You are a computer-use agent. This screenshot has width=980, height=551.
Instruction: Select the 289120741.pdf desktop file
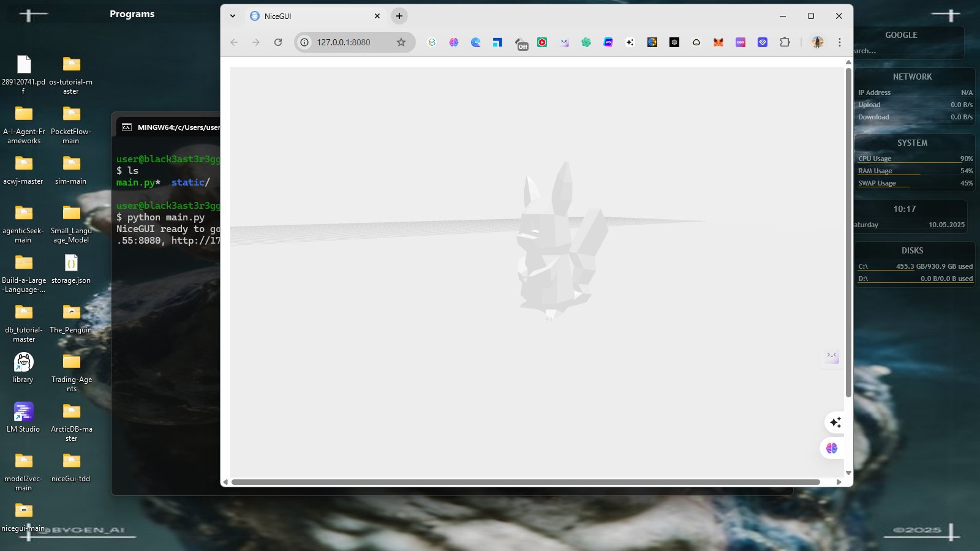[23, 75]
